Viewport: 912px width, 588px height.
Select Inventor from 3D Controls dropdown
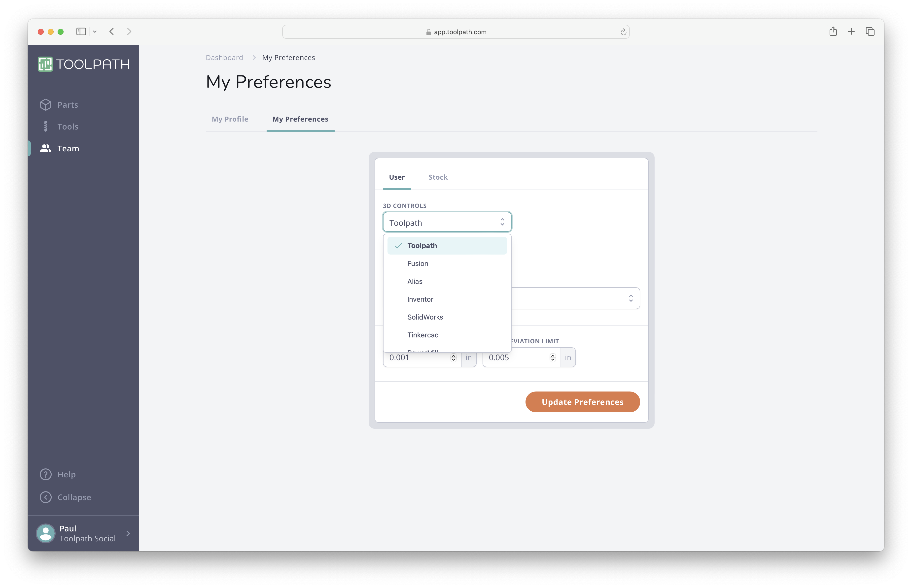pyautogui.click(x=420, y=298)
